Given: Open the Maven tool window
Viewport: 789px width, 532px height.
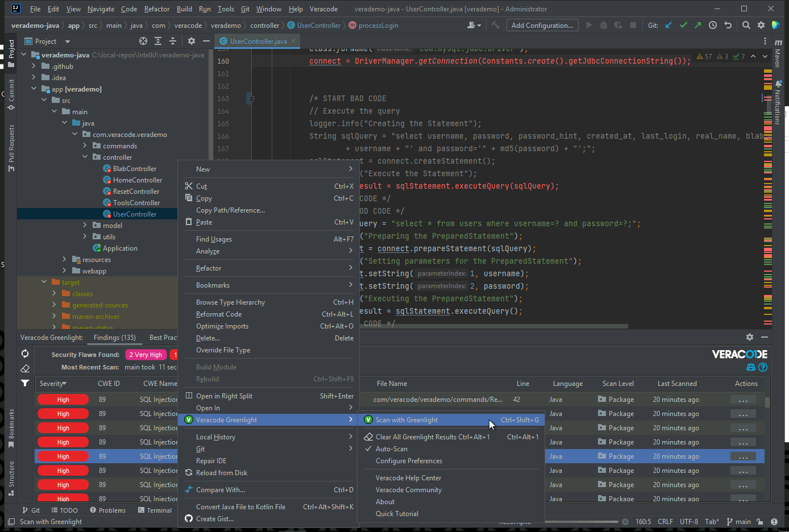Looking at the screenshot, I should [778, 53].
